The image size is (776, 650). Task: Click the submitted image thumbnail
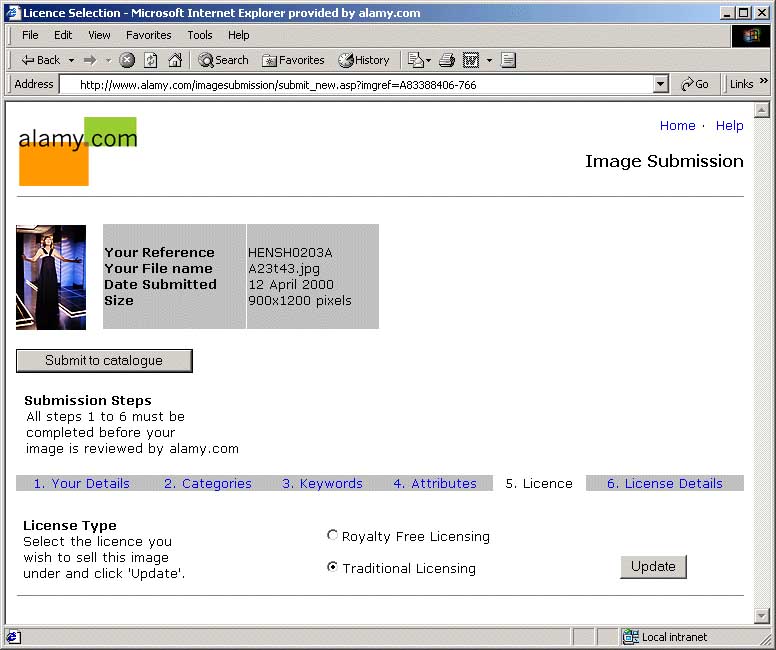coord(51,277)
